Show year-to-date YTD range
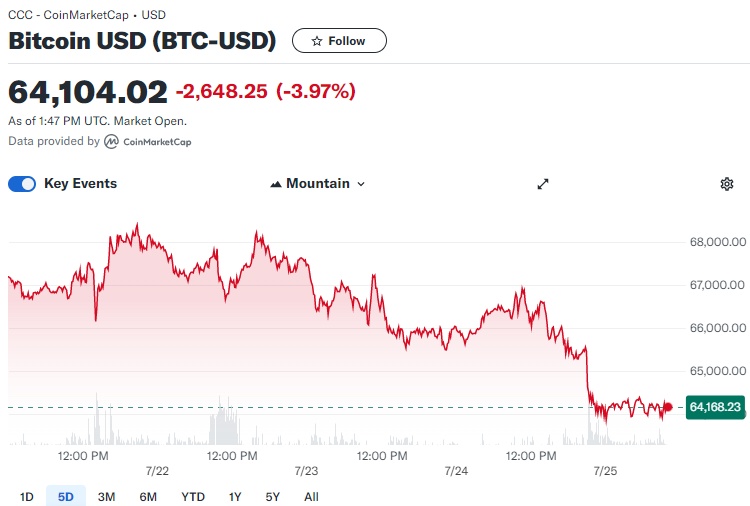Viewport: 750px width, 506px height. click(x=193, y=497)
